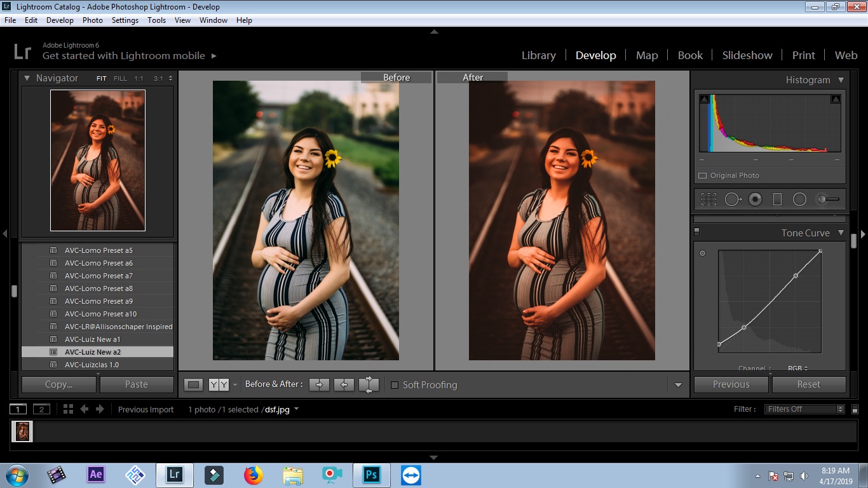
Task: Go forward with the filmstrip right arrow
Action: click(x=100, y=409)
